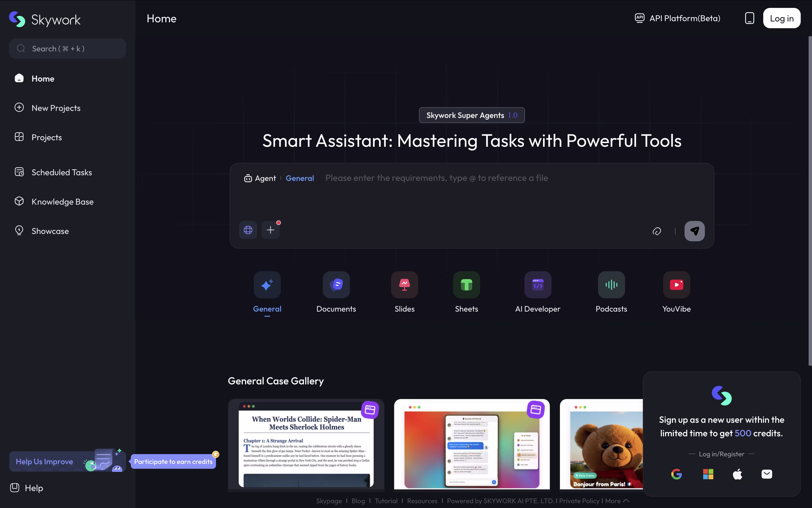The width and height of the screenshot is (812, 508).
Task: Sign in with email envelope icon
Action: point(767,474)
